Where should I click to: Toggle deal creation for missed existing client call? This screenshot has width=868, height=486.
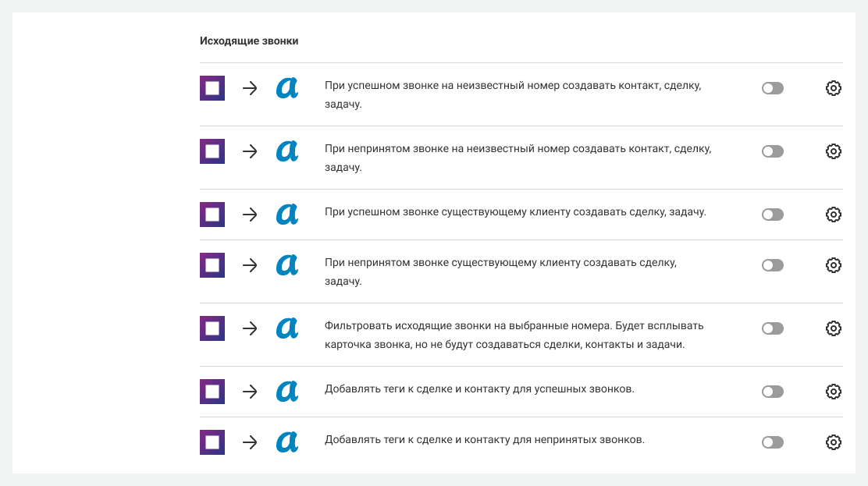click(772, 265)
